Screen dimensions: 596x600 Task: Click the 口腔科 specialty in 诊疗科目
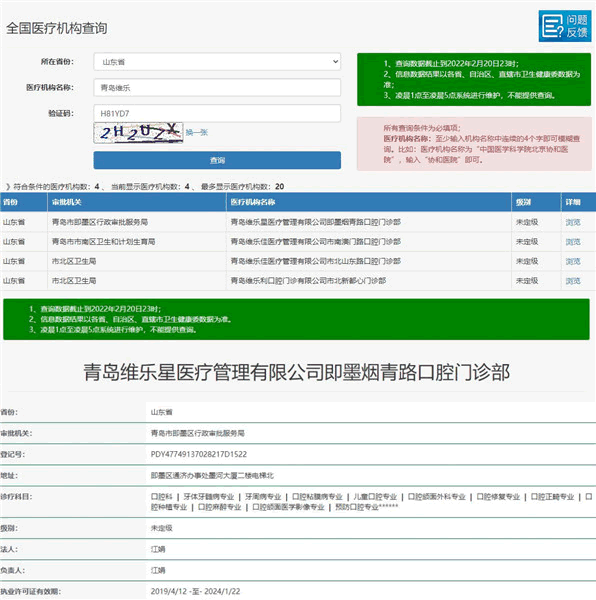[x=161, y=497]
